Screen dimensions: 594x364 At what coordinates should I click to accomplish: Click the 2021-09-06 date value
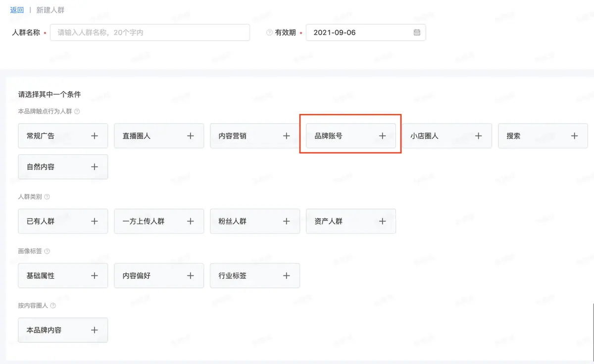point(335,33)
